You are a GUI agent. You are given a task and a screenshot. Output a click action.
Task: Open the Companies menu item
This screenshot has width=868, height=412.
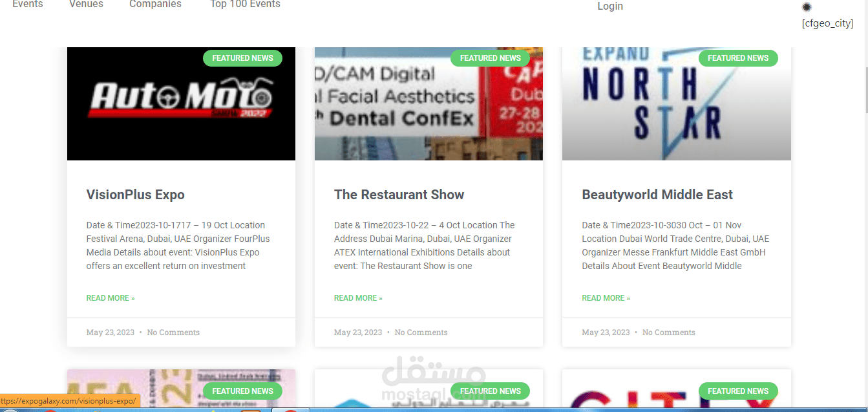(x=155, y=5)
